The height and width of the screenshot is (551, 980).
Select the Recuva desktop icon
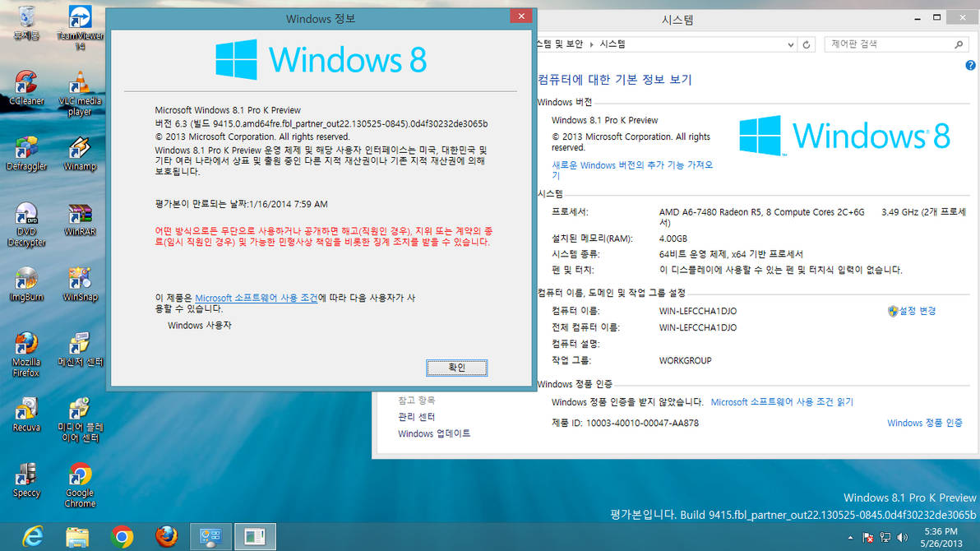[x=26, y=414]
